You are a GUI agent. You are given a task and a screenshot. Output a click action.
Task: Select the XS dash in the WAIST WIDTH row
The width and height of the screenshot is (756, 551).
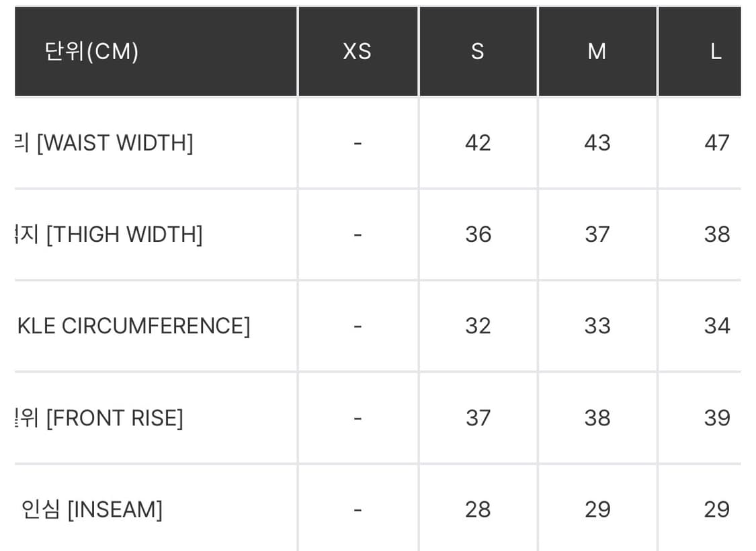[x=358, y=142]
